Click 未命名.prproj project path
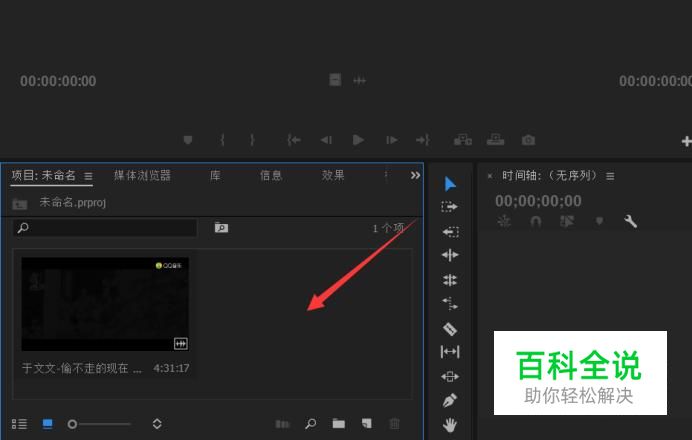692x440 pixels. 73,203
